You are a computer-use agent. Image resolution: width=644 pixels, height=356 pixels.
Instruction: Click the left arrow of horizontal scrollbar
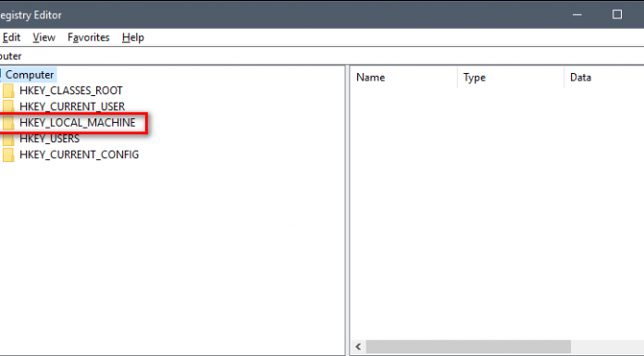click(x=358, y=347)
